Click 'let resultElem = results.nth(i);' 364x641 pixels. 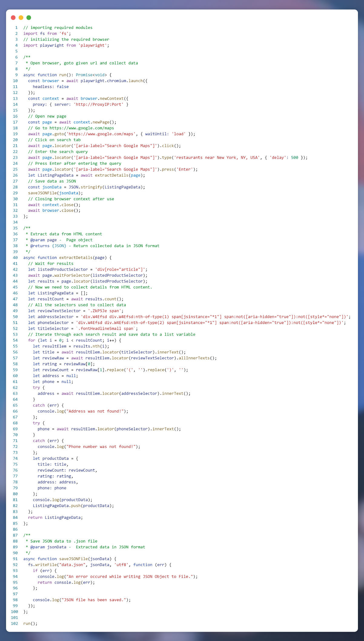coord(71,346)
